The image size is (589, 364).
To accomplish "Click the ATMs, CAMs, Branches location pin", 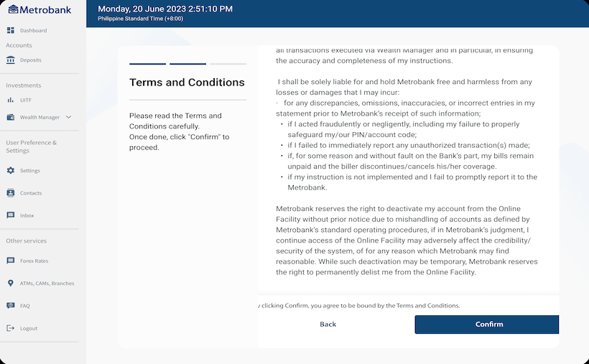I will pyautogui.click(x=11, y=284).
